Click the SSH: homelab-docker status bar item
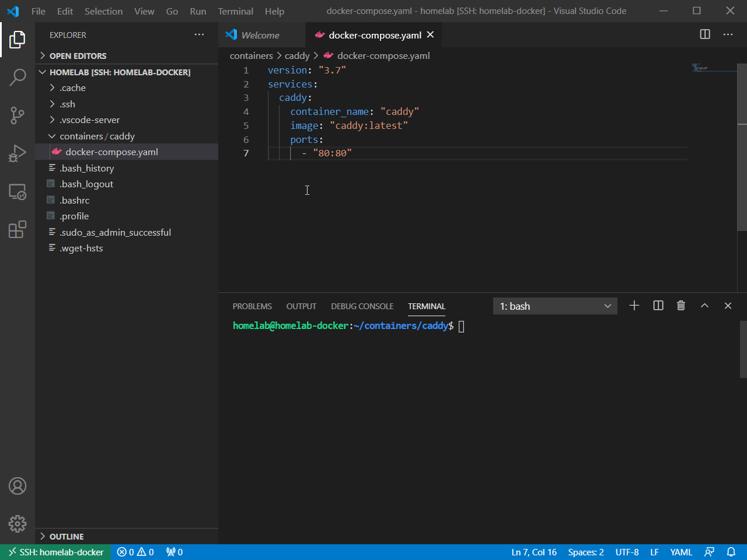The image size is (747, 560). [x=55, y=552]
